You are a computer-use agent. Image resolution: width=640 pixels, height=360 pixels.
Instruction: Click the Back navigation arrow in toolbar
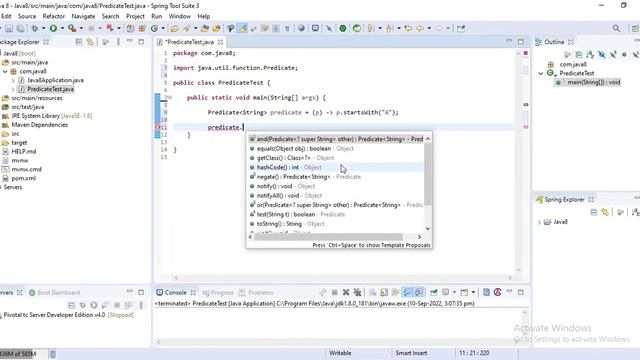click(x=420, y=28)
